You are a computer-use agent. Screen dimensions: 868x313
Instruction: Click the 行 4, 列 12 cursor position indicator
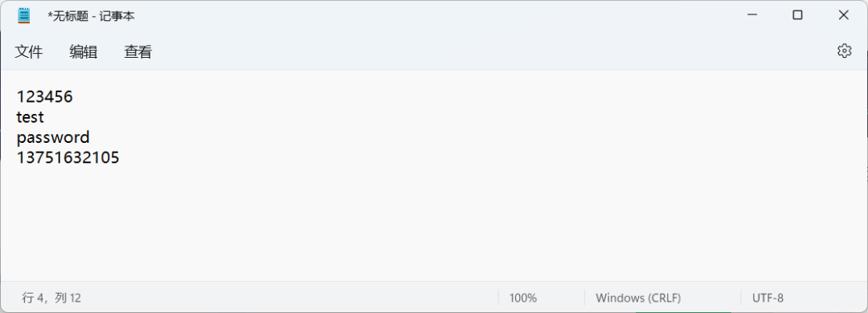point(51,298)
